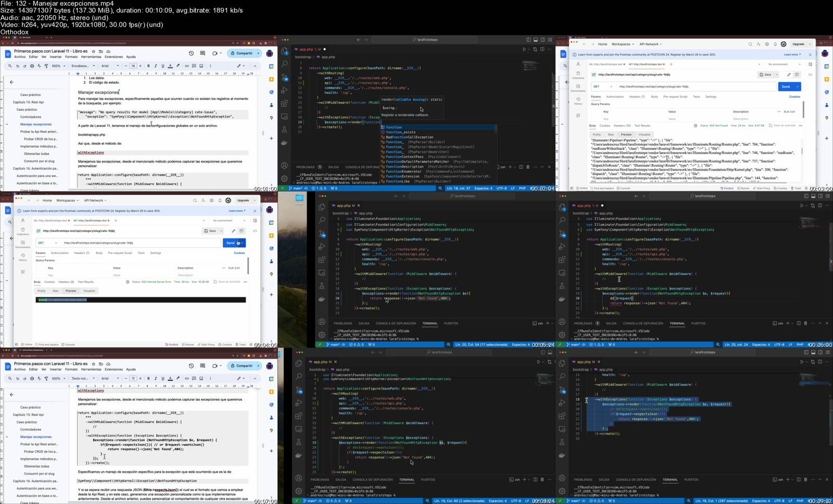Open highlight color picker in 00:01:00 Docs frame
833x504 pixels.
pos(178,66)
